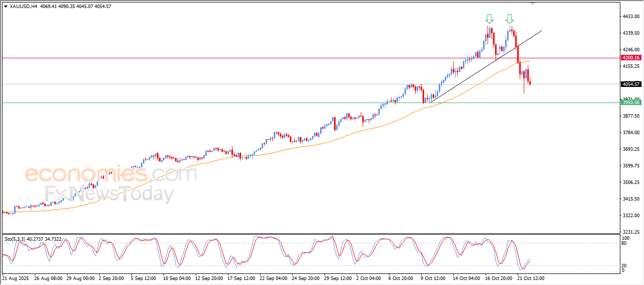Click the 21 Oct 12:00 time label

tap(531, 278)
